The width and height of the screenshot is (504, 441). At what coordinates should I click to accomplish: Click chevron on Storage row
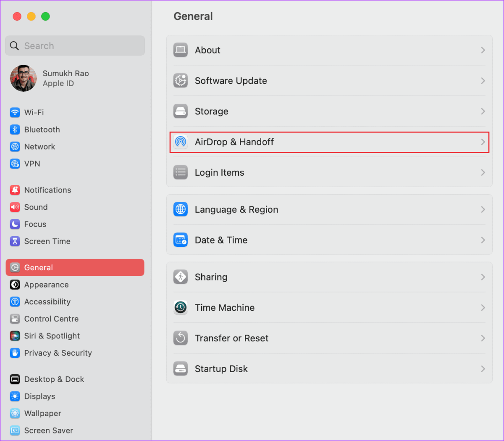483,111
